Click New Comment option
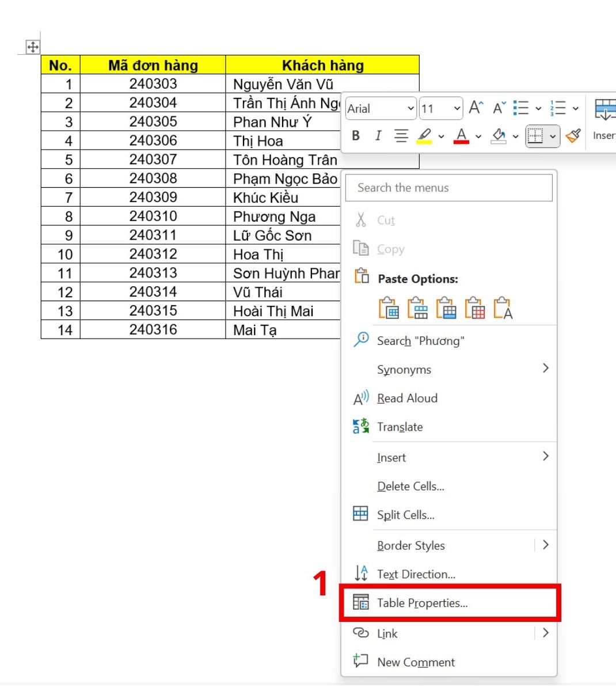This screenshot has width=616, height=691. point(415,662)
